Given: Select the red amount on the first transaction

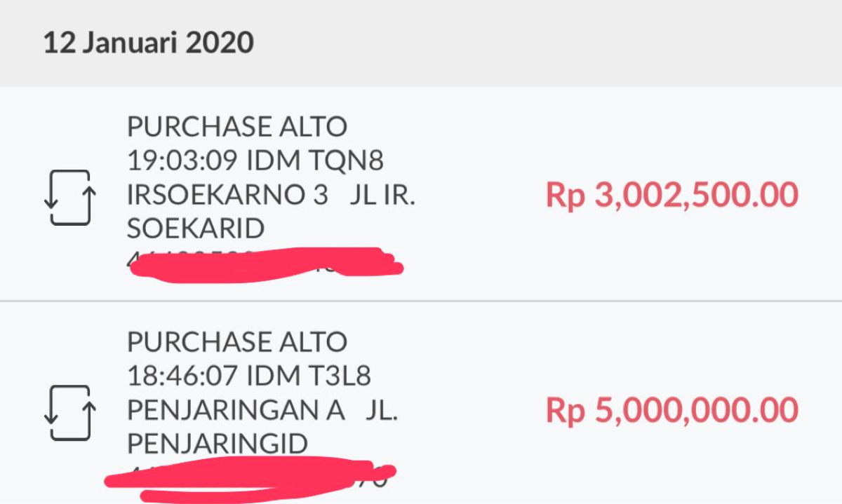Looking at the screenshot, I should click(671, 195).
